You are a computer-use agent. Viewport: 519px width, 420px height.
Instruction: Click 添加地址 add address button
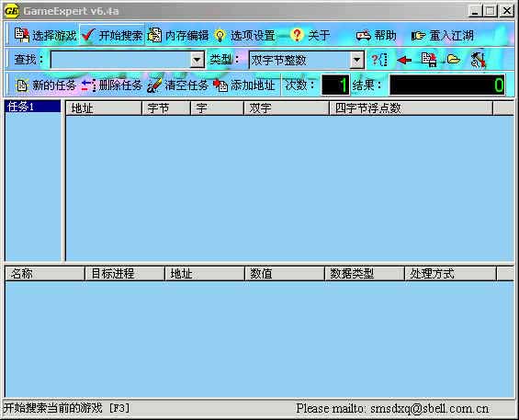tap(244, 85)
